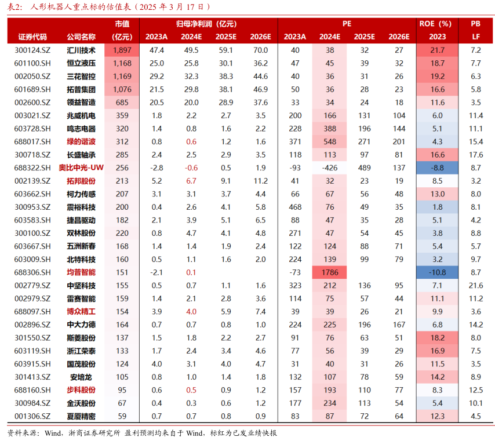Select ROE value -10.8
The width and height of the screenshot is (495, 448).
pos(437,272)
